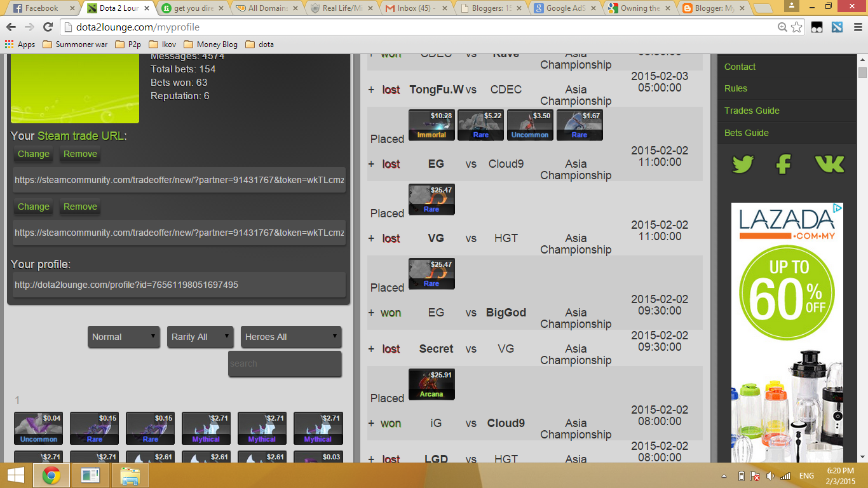Viewport: 868px width, 488px height.
Task: Click Remove directly under the Steam trade URL heading
Action: coord(80,154)
